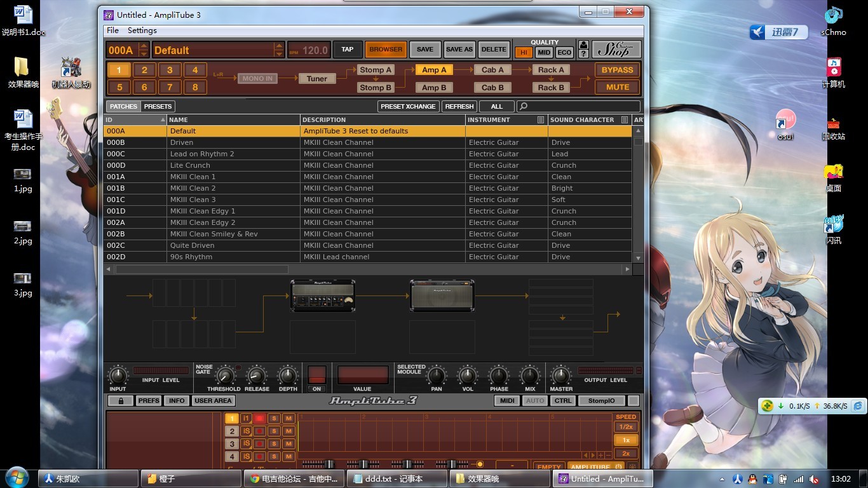Screen dimensions: 868x488
Task: Open the Default preset name dropdown arrows
Action: tap(278, 50)
